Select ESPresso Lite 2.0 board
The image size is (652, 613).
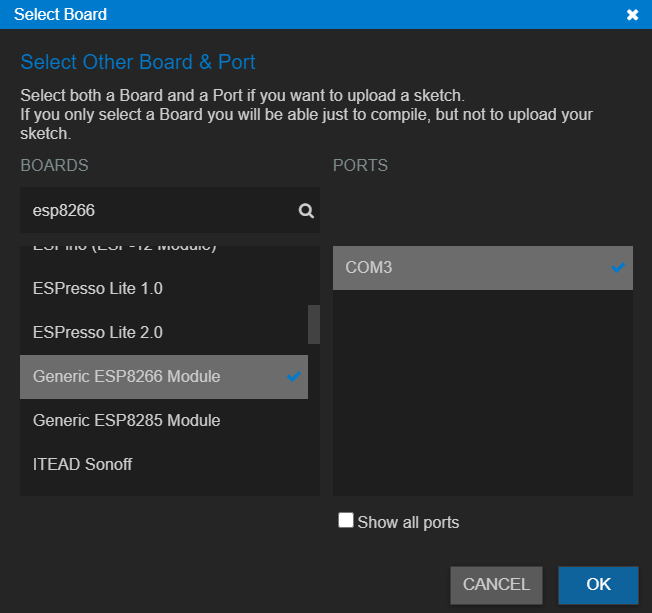click(x=164, y=333)
